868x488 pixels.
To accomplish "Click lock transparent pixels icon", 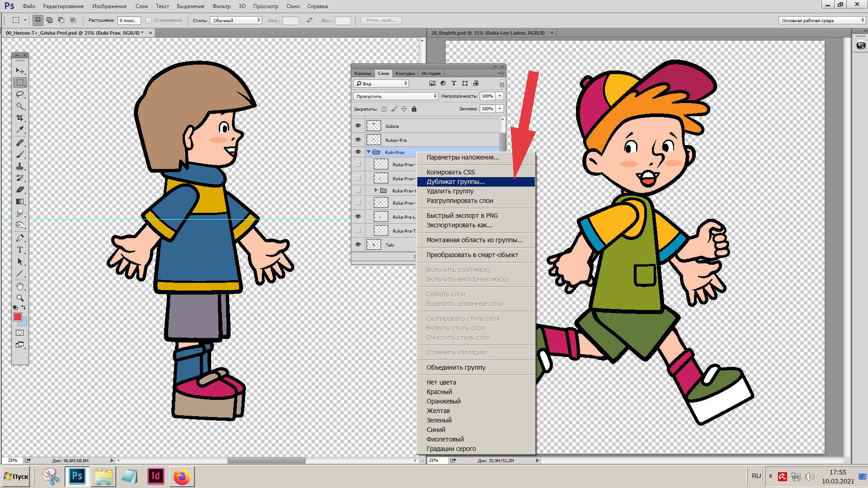I will tap(384, 109).
